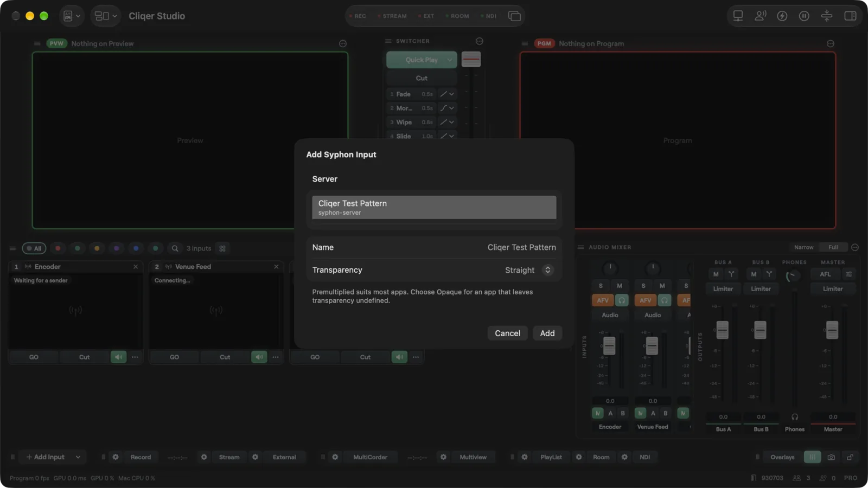Open Stream settings gear
This screenshot has width=868, height=488.
(204, 457)
